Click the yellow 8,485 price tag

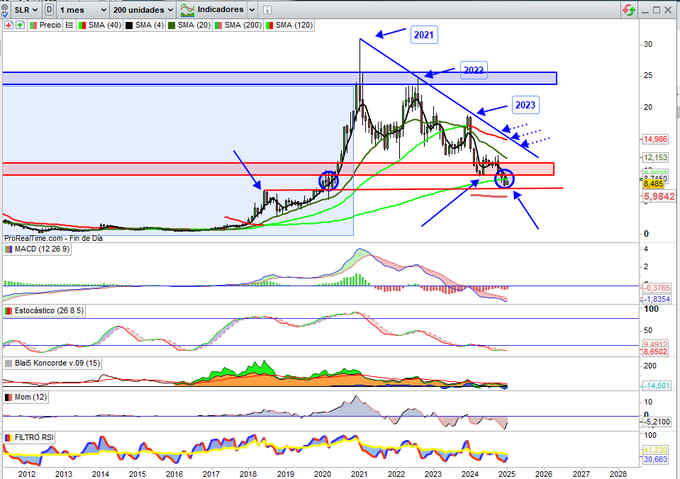pyautogui.click(x=653, y=184)
